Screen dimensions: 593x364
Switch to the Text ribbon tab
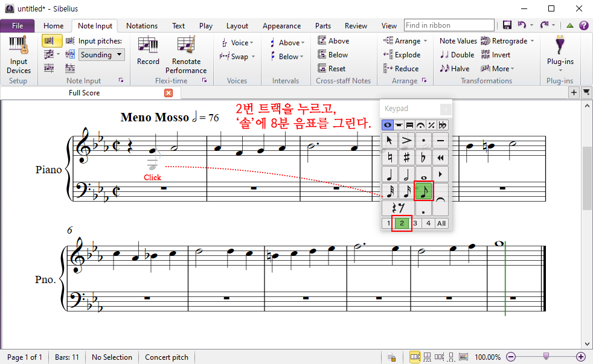[x=178, y=26]
